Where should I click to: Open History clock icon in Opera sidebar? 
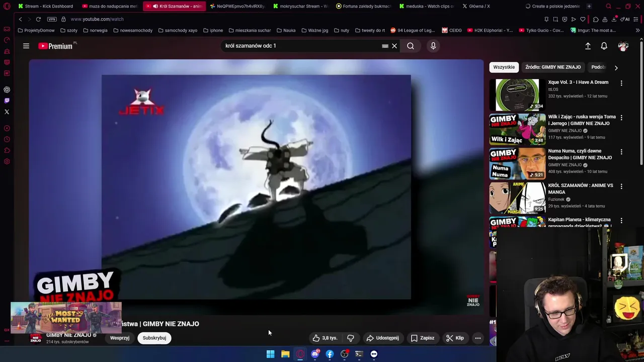(x=7, y=139)
